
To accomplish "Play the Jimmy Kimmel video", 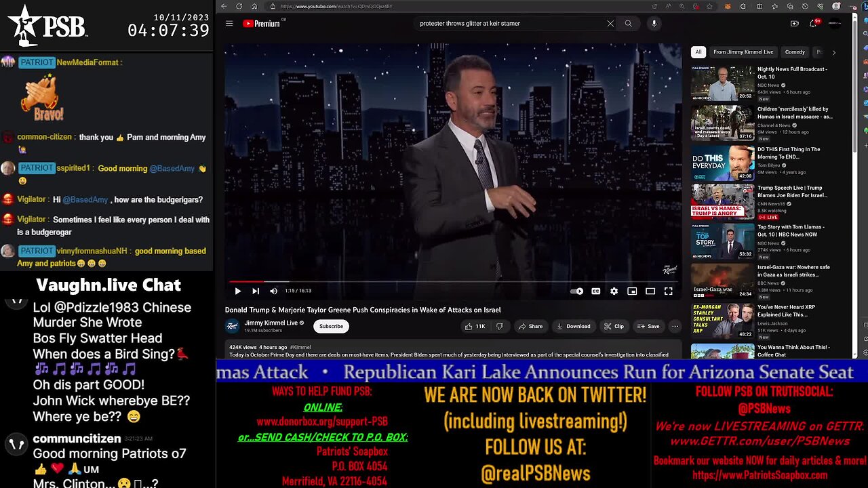I will click(x=237, y=291).
